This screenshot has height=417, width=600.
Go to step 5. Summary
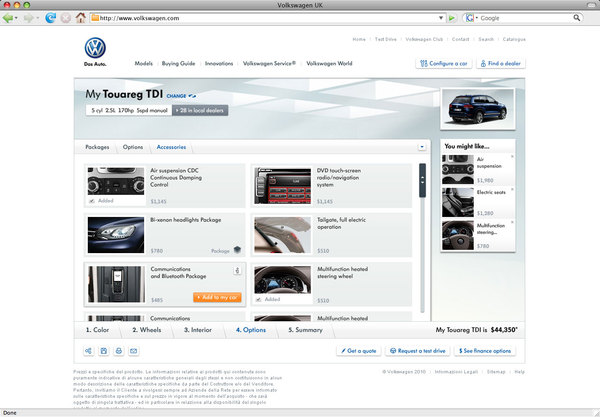(x=306, y=329)
